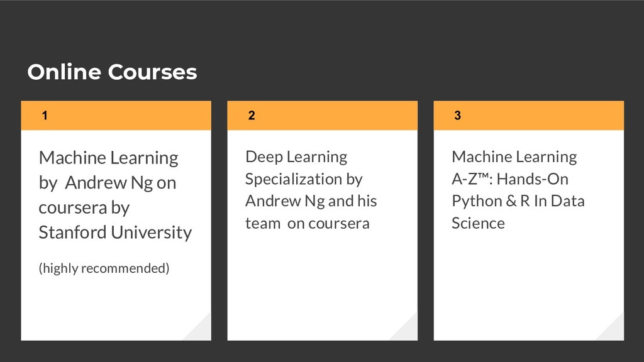644x362 pixels.
Task: Click the "Deep Learning" heading line
Action: coord(296,157)
